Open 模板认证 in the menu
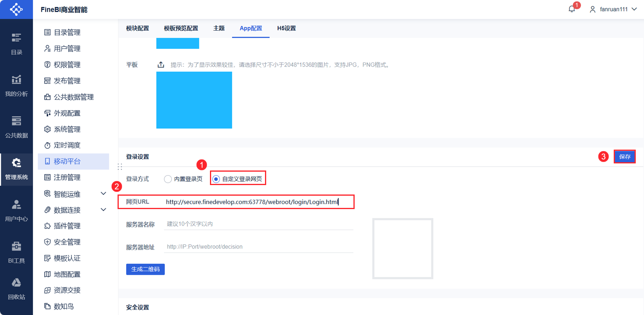 67,258
